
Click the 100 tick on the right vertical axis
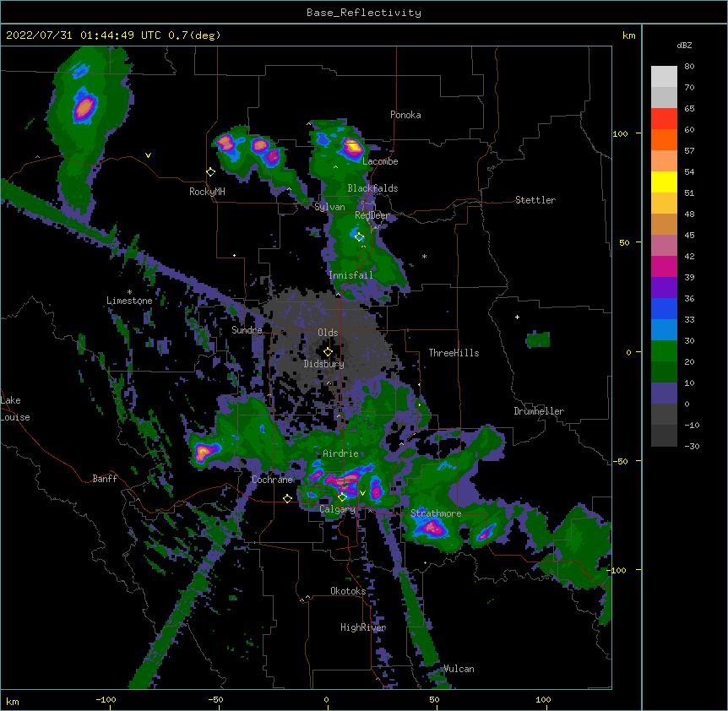click(620, 133)
